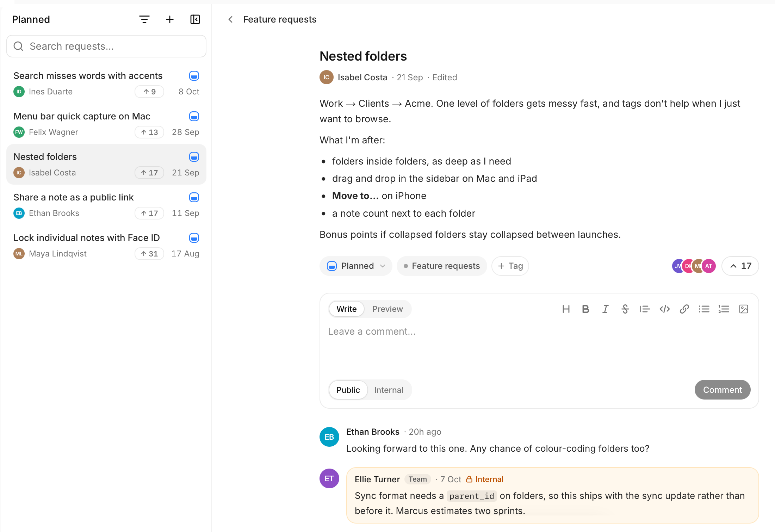Switch to the Write tab
This screenshot has width=775, height=532.
[347, 309]
